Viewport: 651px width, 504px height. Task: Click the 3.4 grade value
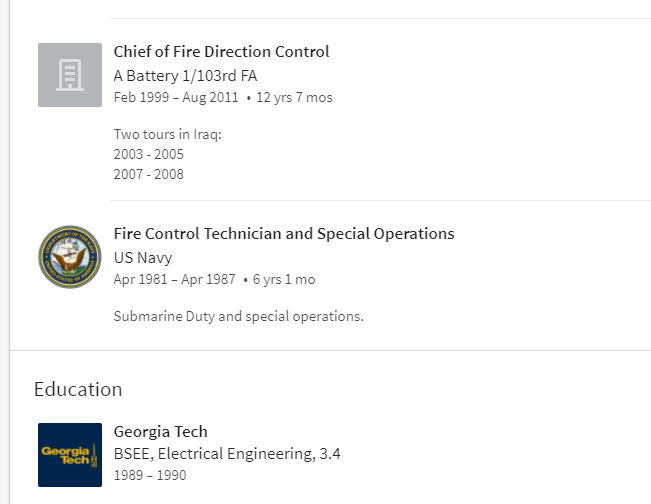[x=330, y=454]
